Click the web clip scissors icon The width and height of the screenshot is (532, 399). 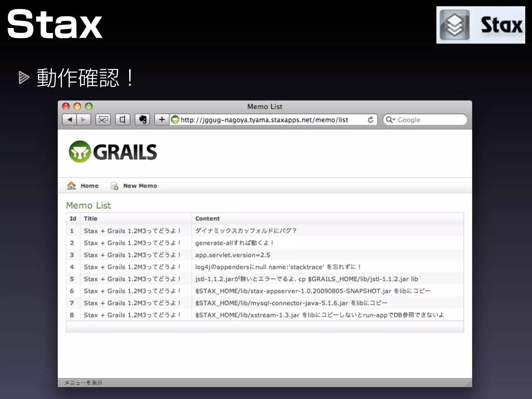[103, 120]
